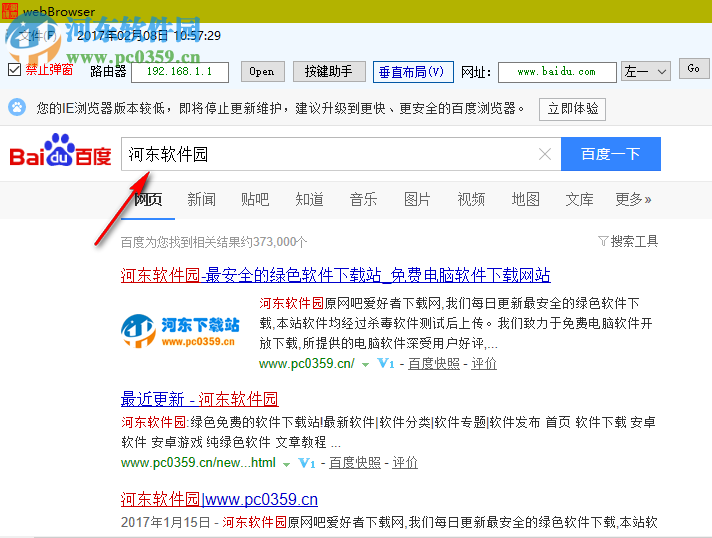Hit the Go button
This screenshot has height=538, width=712.
[694, 69]
